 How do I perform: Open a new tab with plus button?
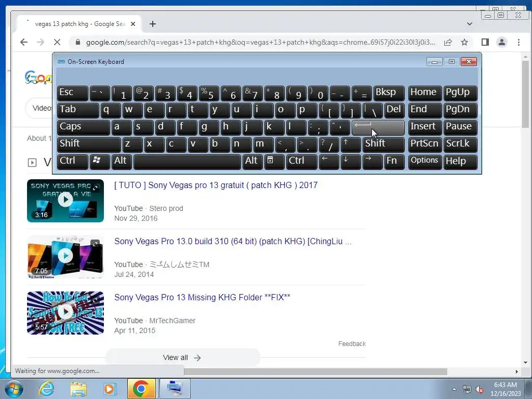[x=153, y=24]
